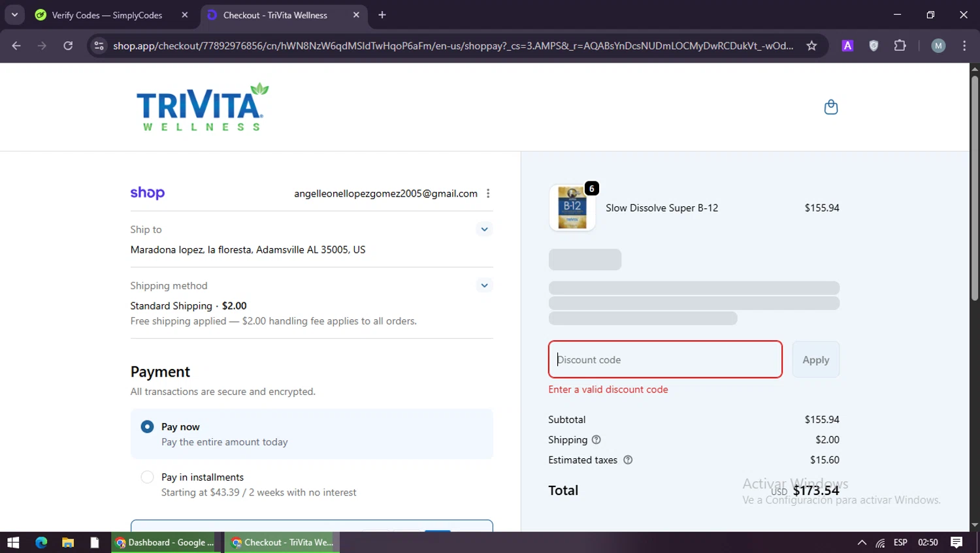Show hidden system tray icons
Viewport: 980px width, 553px height.
(862, 543)
